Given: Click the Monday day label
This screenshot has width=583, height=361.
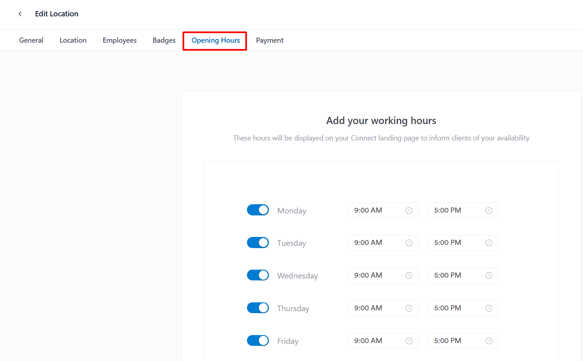Looking at the screenshot, I should (x=292, y=211).
